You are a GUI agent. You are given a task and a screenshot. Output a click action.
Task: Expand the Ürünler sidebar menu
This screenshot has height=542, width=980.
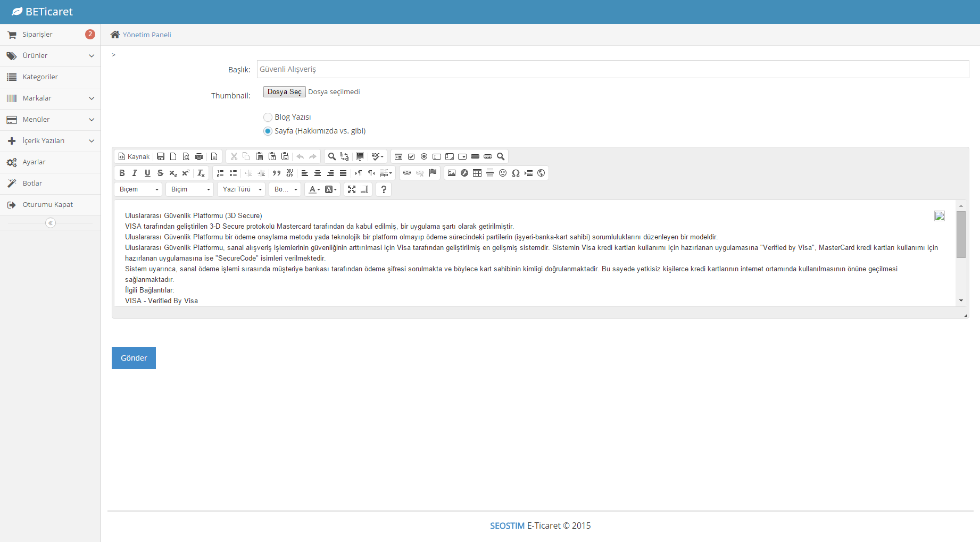(50, 56)
